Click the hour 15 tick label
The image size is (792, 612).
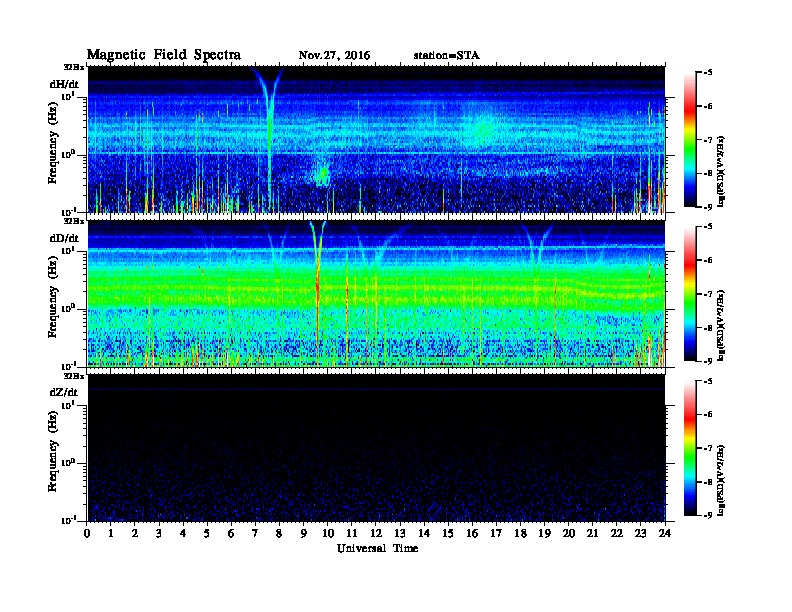(x=448, y=534)
